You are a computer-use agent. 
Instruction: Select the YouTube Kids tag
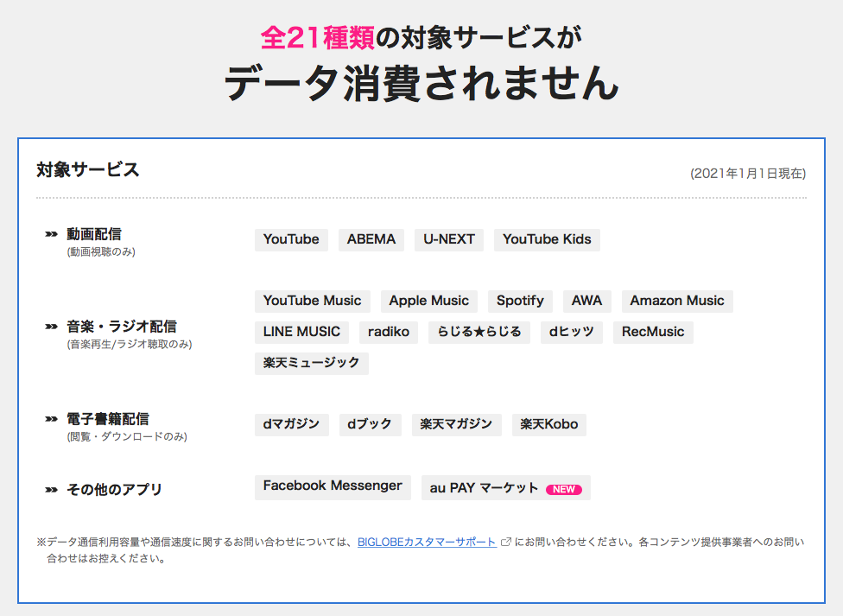(547, 239)
